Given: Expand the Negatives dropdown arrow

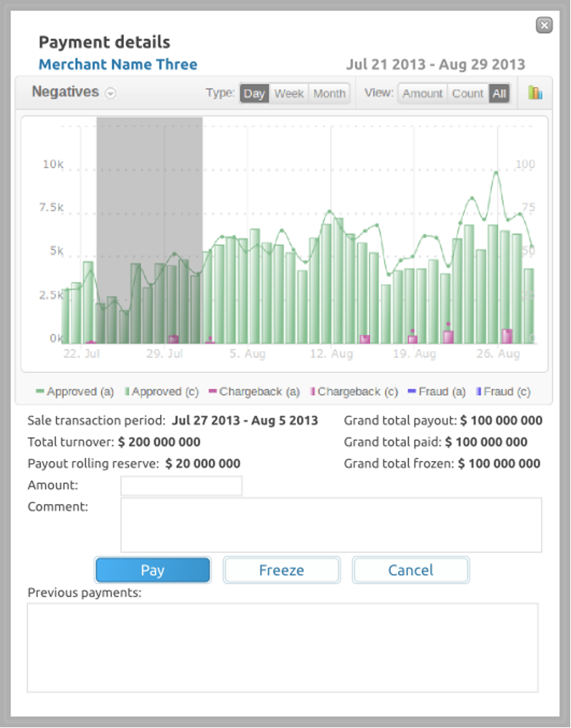Looking at the screenshot, I should (x=110, y=93).
